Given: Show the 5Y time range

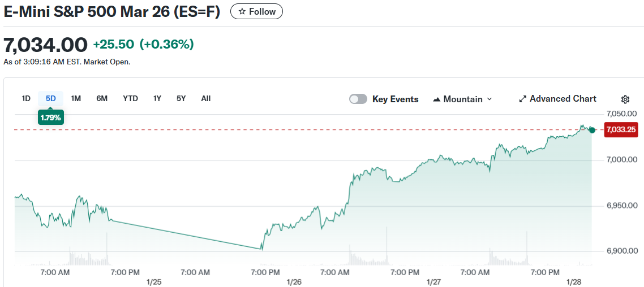Looking at the screenshot, I should (x=181, y=98).
